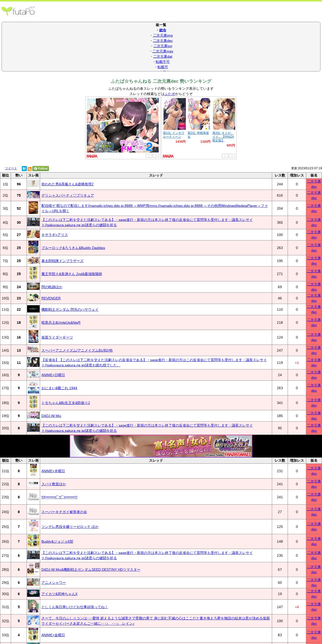This screenshot has width=322, height=644.
Task: Select 二次元裏dat in the board list
Action: tap(163, 56)
